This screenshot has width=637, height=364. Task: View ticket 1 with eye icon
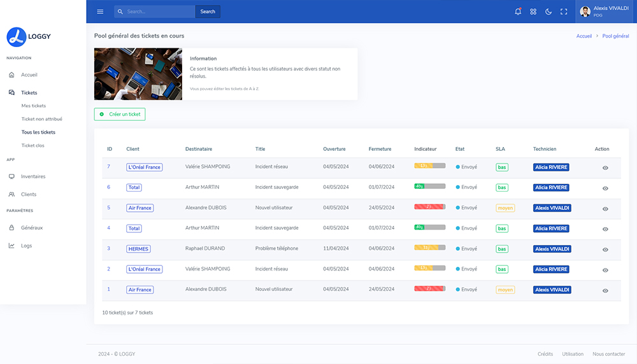click(x=605, y=291)
